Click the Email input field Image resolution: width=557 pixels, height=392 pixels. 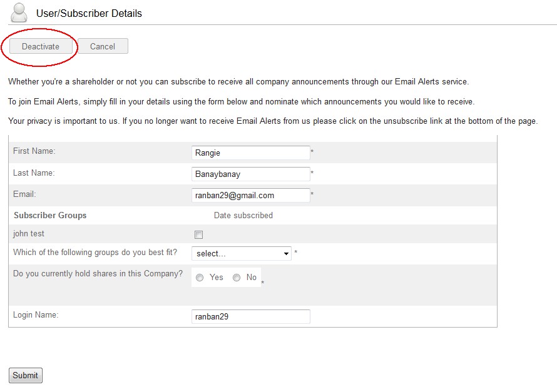[251, 196]
